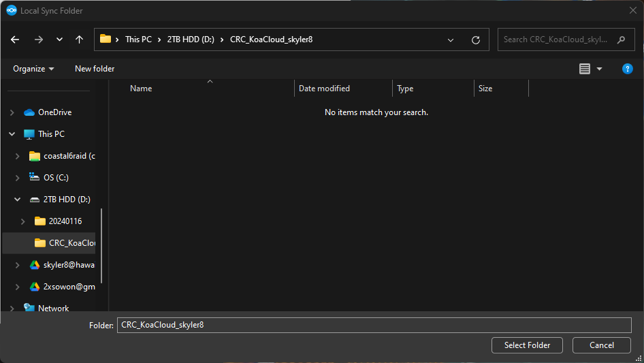644x363 pixels.
Task: Select This PC in the address breadcrumb
Action: (x=138, y=40)
